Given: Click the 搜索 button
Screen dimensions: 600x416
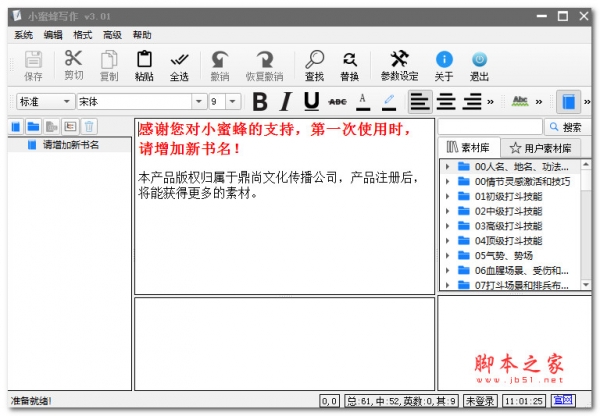Looking at the screenshot, I should pyautogui.click(x=567, y=127).
